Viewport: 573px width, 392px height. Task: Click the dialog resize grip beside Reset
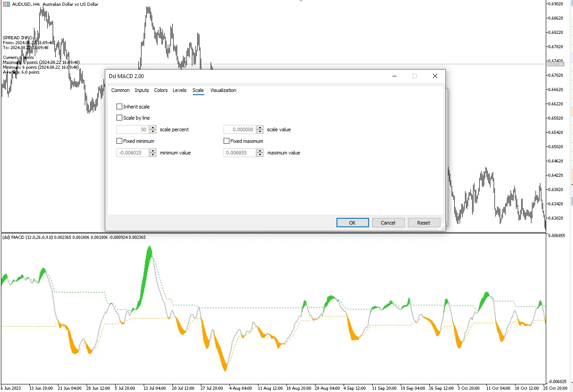tap(443, 228)
